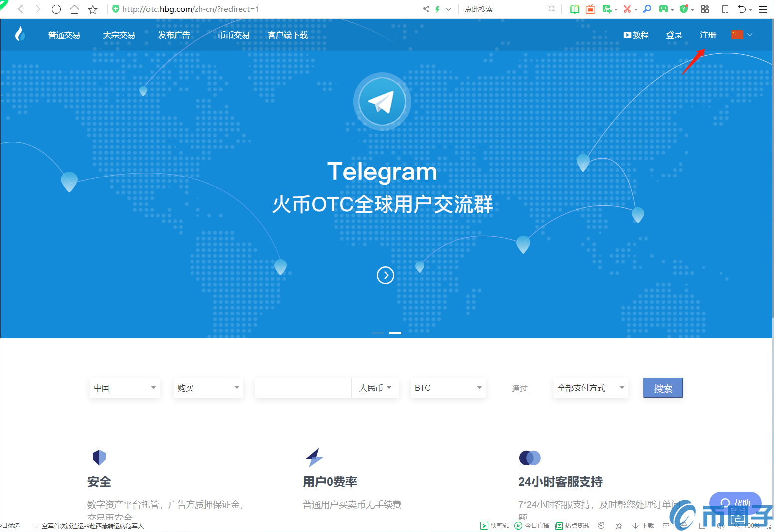
Task: Click the red TV video icon
Action: tap(590, 9)
